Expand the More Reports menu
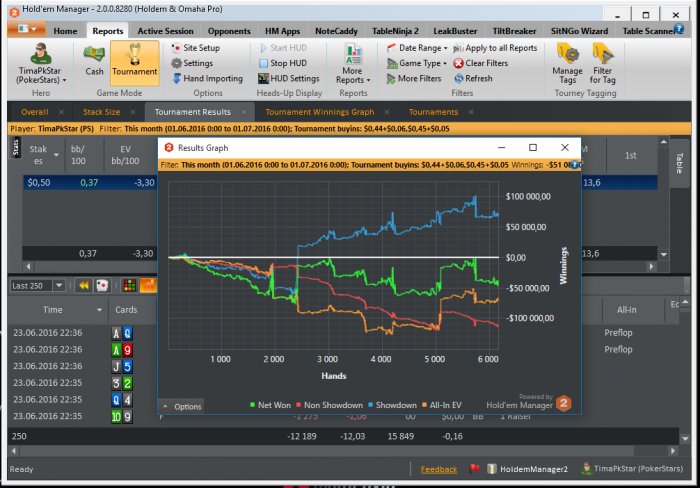 click(353, 63)
